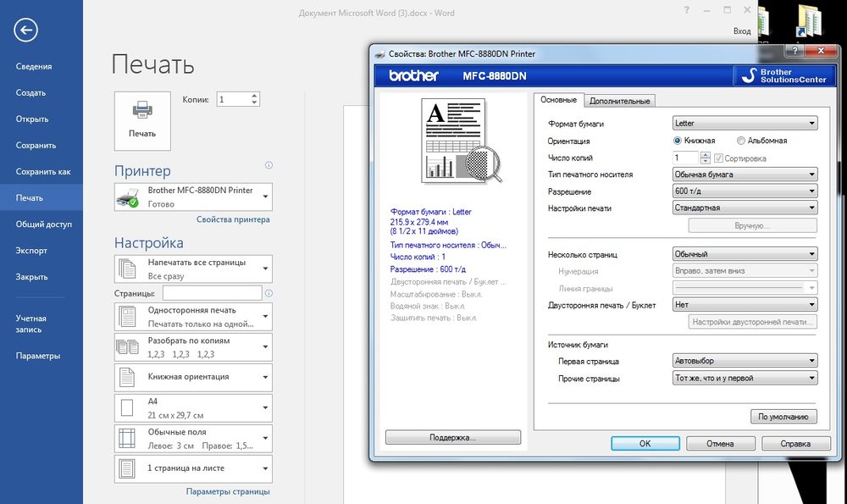Select the Книжная orientation radio button
Image resolution: width=847 pixels, height=504 pixels.
pos(678,141)
